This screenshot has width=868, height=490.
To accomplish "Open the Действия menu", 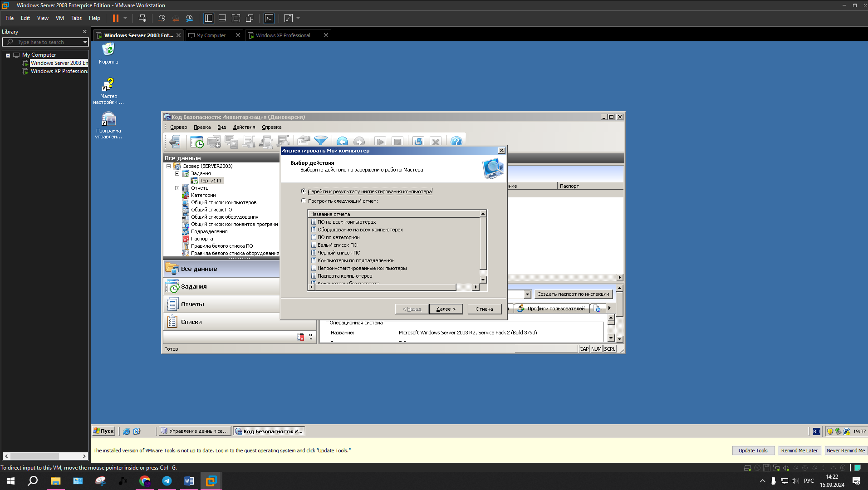I will coord(244,127).
